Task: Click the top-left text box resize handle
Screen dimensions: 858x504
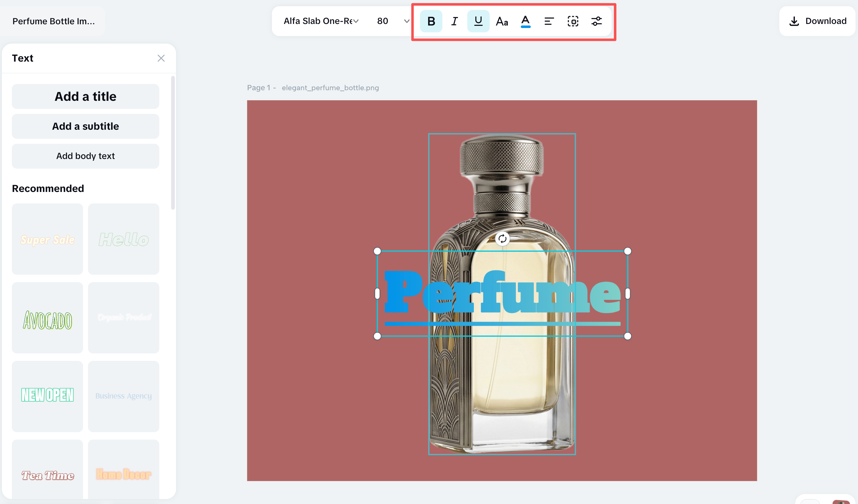Action: [x=377, y=251]
